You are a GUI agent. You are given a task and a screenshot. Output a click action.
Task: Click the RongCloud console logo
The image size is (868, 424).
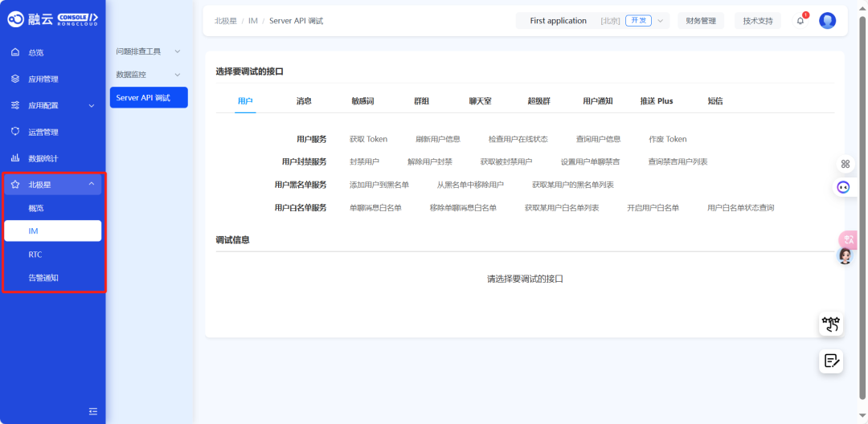tap(52, 18)
